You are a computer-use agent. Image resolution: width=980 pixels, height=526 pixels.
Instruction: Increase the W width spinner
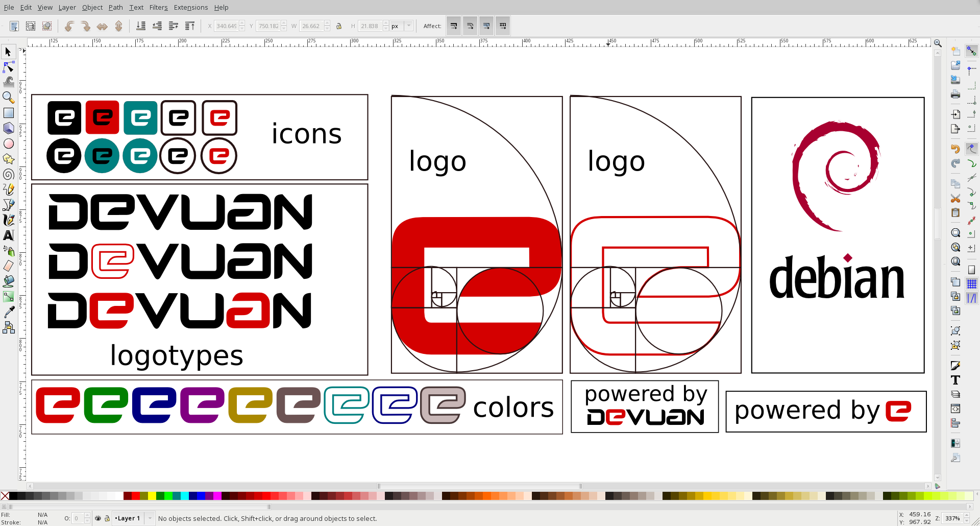click(x=327, y=23)
